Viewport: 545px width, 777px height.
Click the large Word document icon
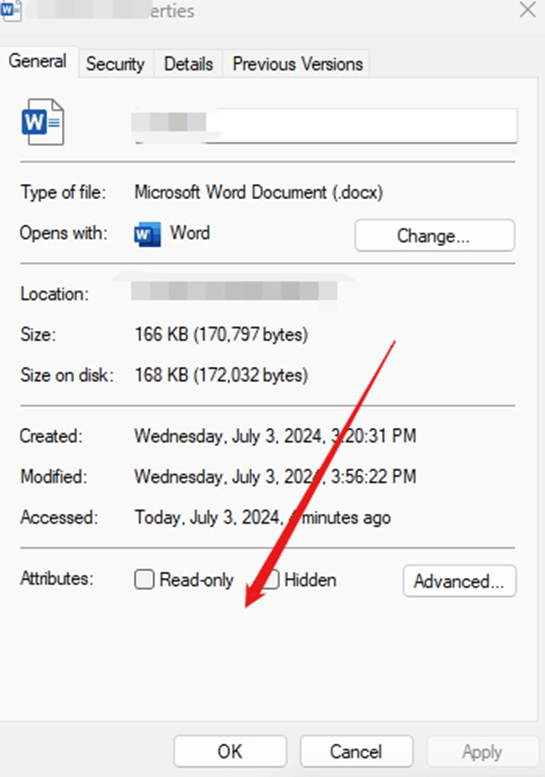pyautogui.click(x=43, y=122)
